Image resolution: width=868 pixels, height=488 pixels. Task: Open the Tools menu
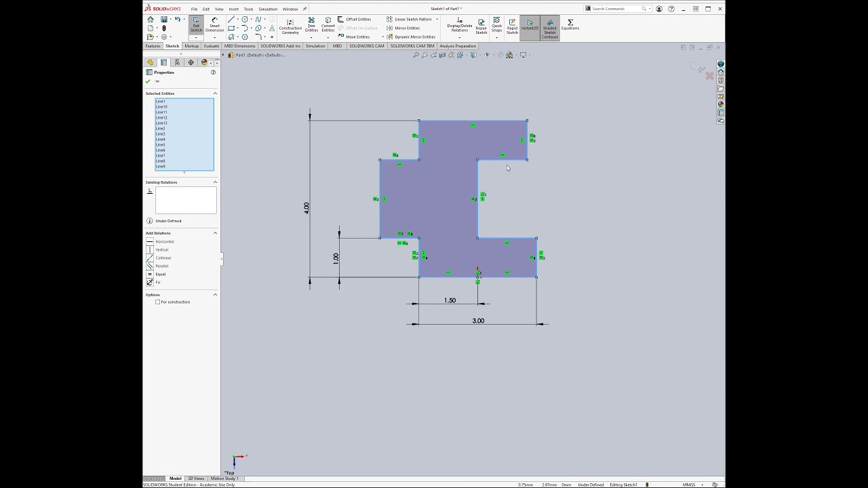click(248, 9)
